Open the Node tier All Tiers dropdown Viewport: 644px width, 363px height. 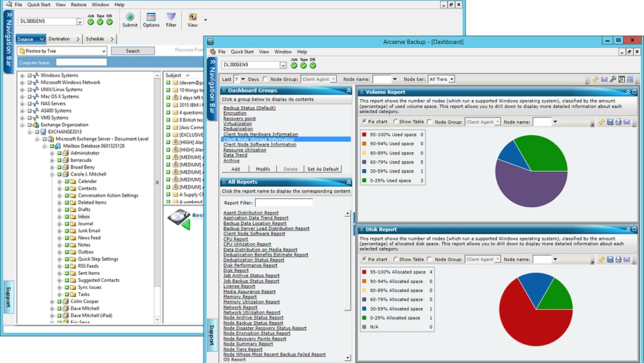coord(442,79)
